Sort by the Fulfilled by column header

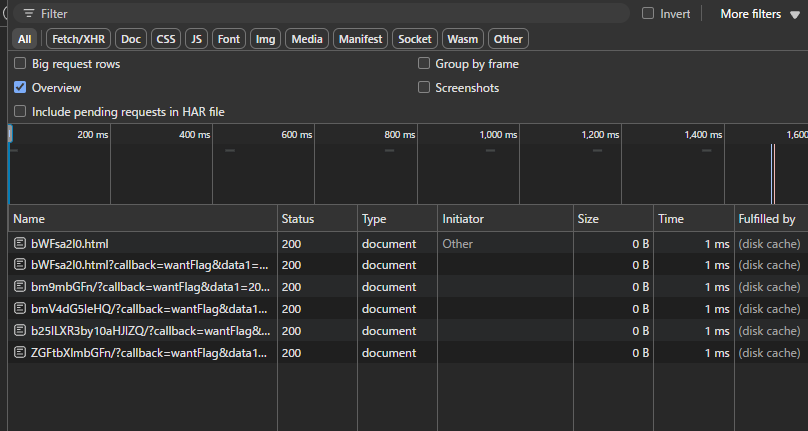point(771,219)
